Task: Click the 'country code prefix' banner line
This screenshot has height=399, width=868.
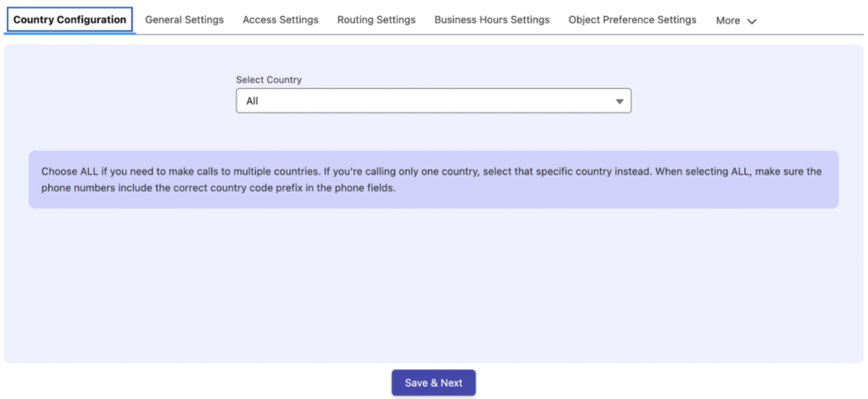Action: 219,189
